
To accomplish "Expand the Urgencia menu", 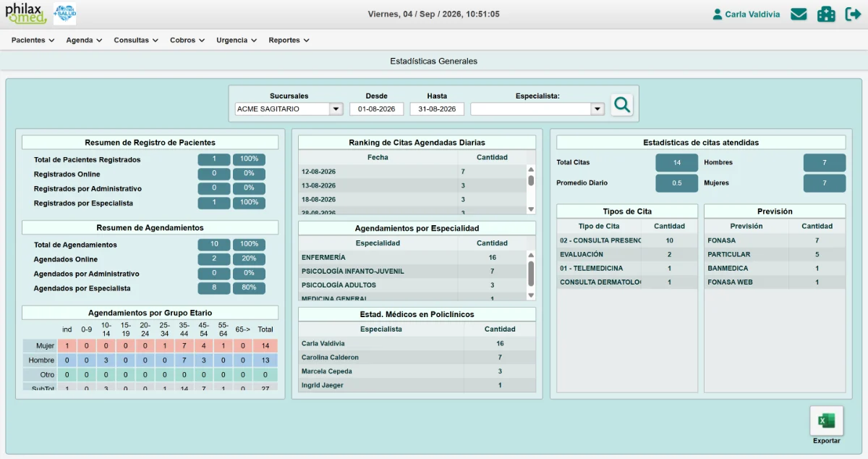I will [x=237, y=41].
